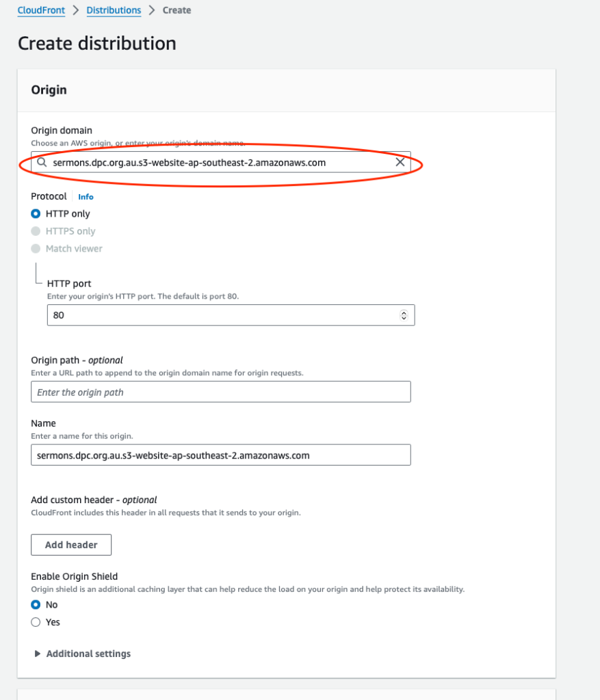Image resolution: width=600 pixels, height=700 pixels.
Task: Click the search magnifier icon in Origin domain
Action: (x=42, y=162)
